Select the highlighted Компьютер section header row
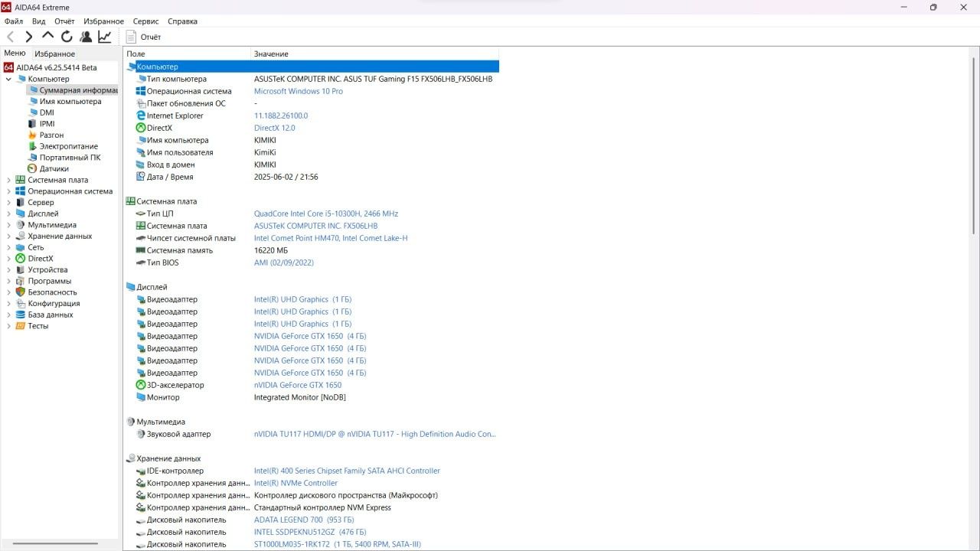 [x=312, y=67]
